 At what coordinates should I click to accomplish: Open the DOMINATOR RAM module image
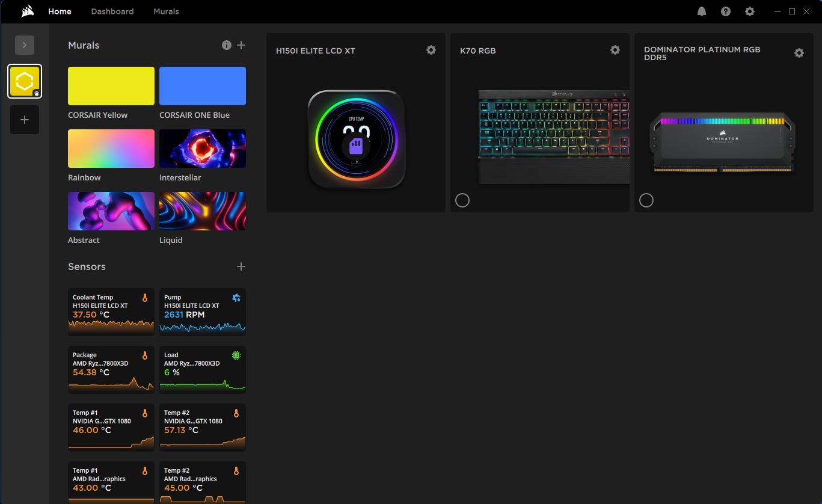722,142
